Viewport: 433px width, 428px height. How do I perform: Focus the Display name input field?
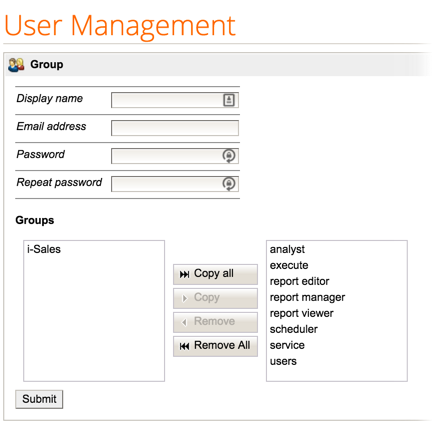(x=175, y=100)
